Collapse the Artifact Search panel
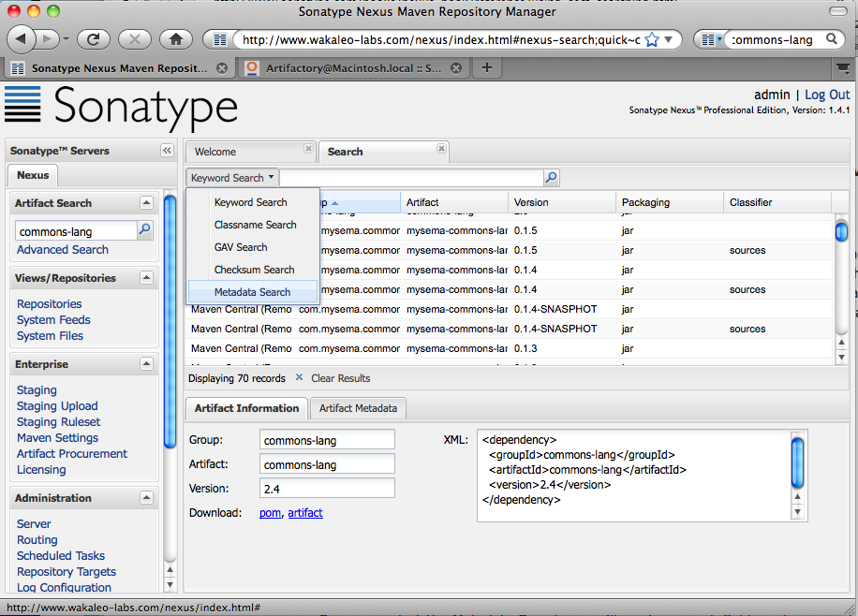 coord(146,203)
